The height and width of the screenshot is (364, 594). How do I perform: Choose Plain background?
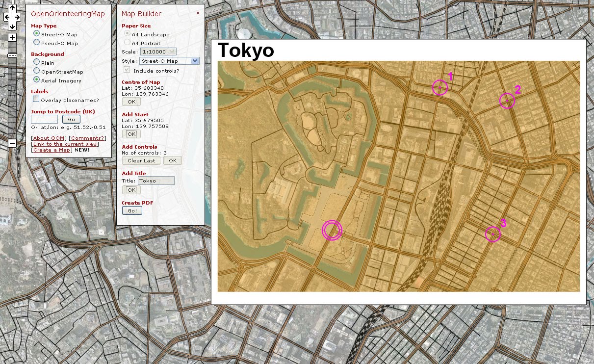click(36, 62)
